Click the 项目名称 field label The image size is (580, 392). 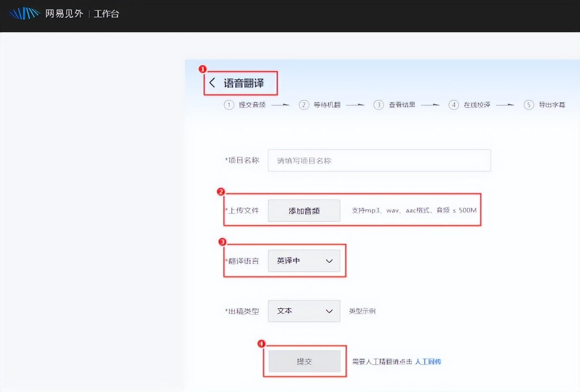(x=242, y=160)
